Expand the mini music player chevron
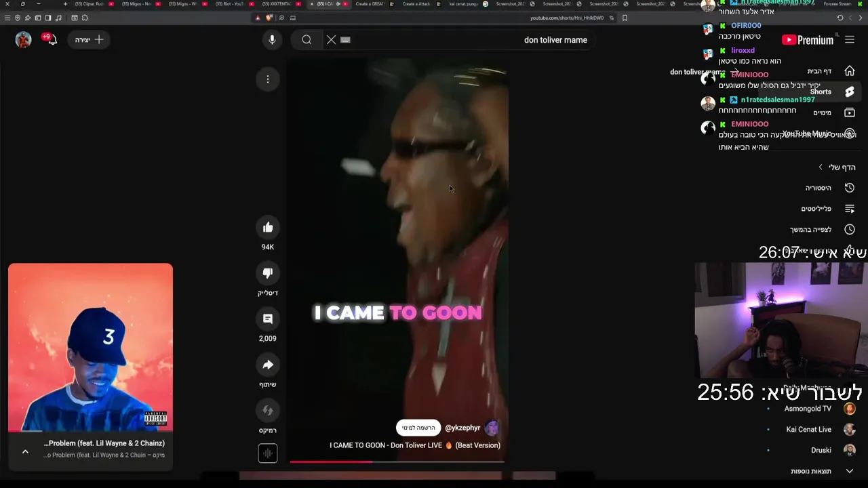 click(25, 451)
